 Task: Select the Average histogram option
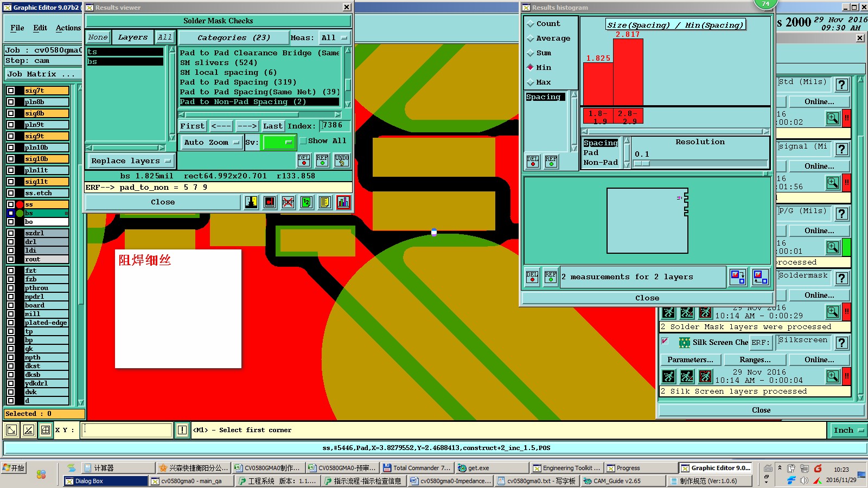coord(548,38)
